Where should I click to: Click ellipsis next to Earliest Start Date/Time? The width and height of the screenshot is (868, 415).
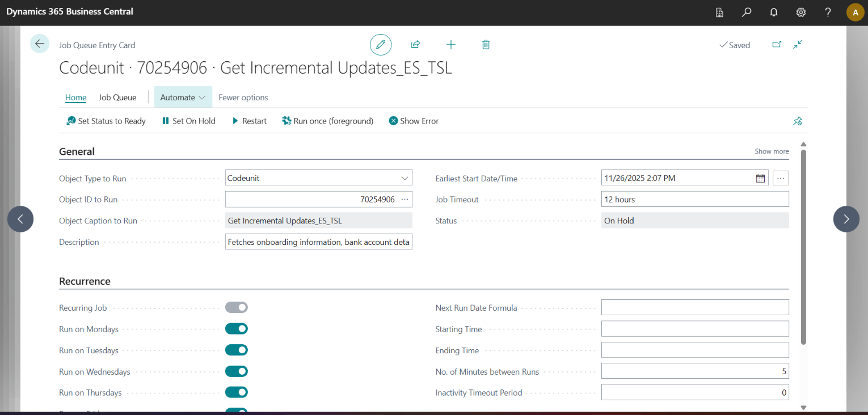pos(781,178)
